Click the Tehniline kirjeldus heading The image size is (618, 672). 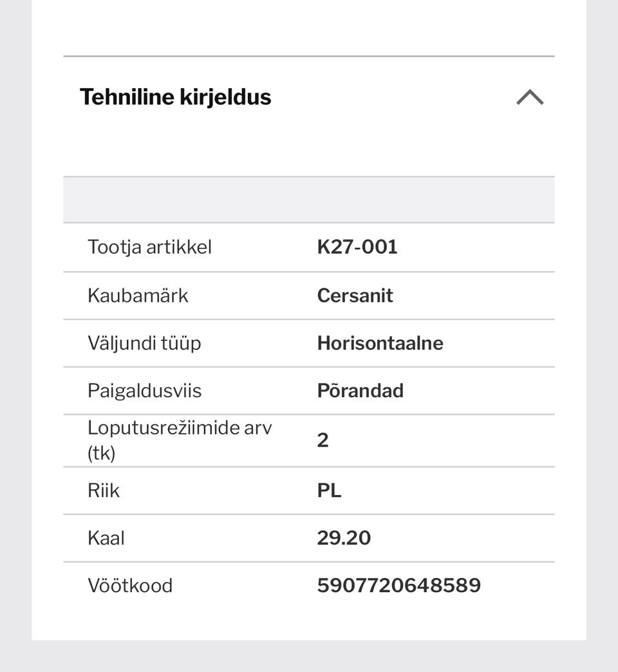175,97
